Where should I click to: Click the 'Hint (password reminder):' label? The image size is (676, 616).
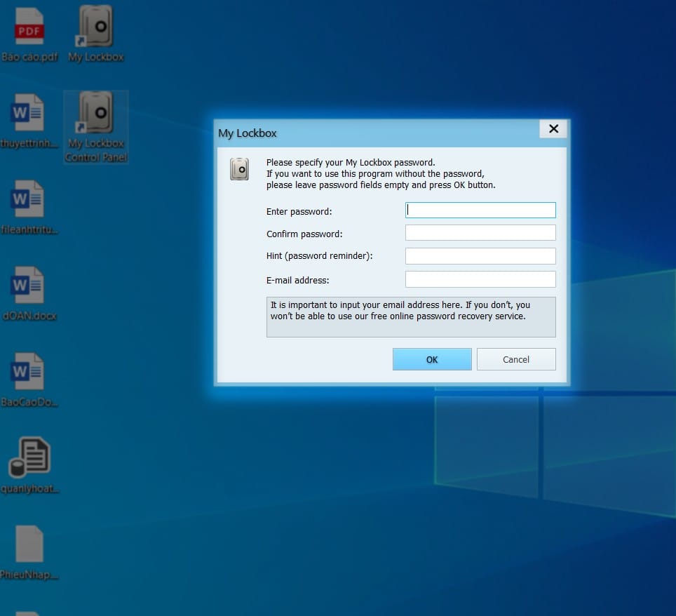pos(320,256)
